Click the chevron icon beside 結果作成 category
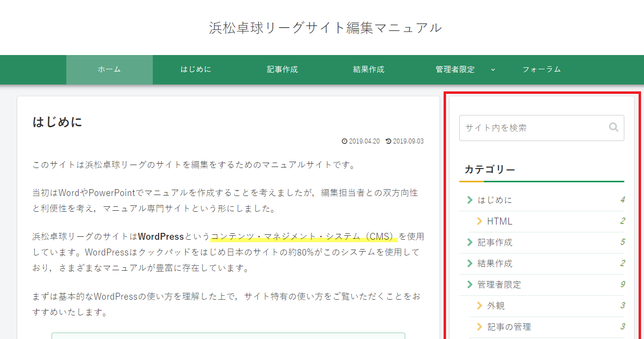The image size is (644, 339). pyautogui.click(x=470, y=263)
